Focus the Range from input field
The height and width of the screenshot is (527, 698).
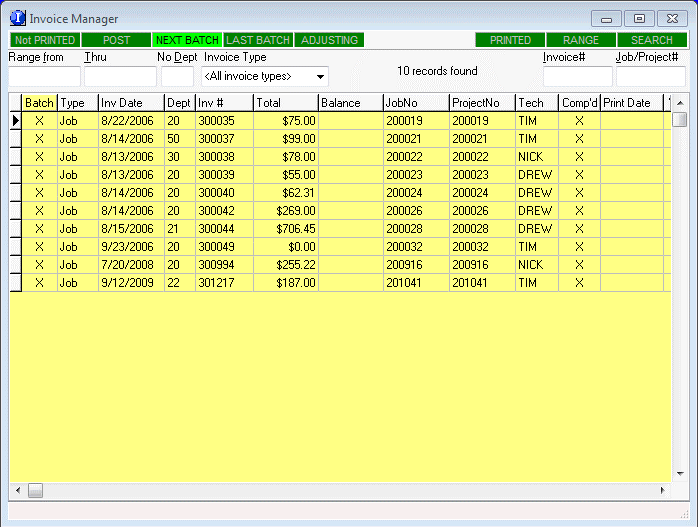[x=45, y=76]
